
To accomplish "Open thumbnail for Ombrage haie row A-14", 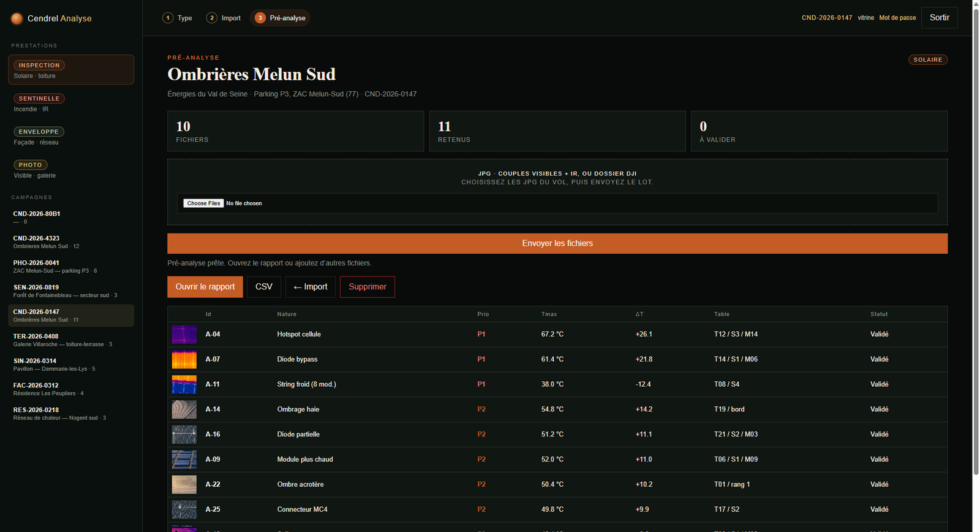I will pyautogui.click(x=184, y=409).
